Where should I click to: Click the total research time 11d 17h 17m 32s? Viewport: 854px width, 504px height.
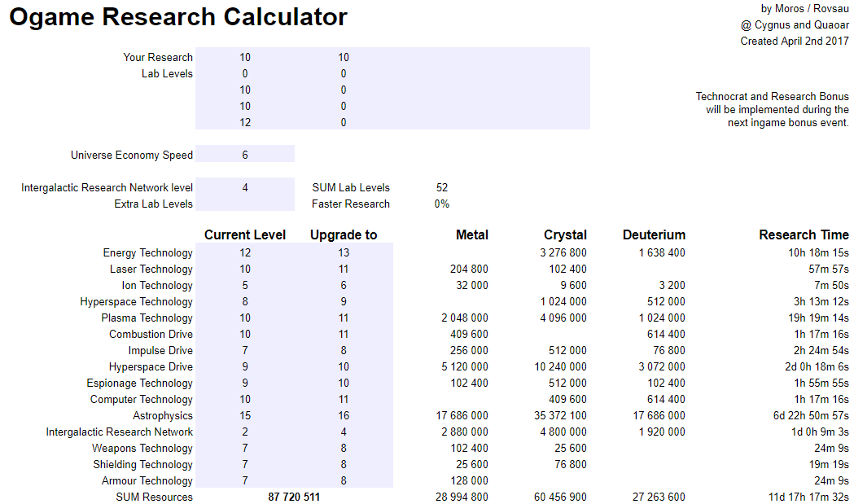point(808,497)
